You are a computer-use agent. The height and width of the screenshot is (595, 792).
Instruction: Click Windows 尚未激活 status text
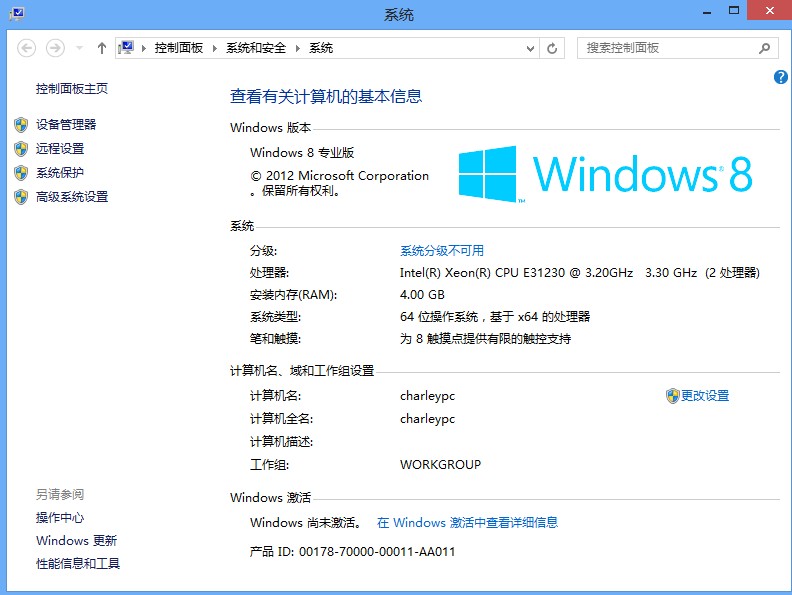tap(306, 522)
